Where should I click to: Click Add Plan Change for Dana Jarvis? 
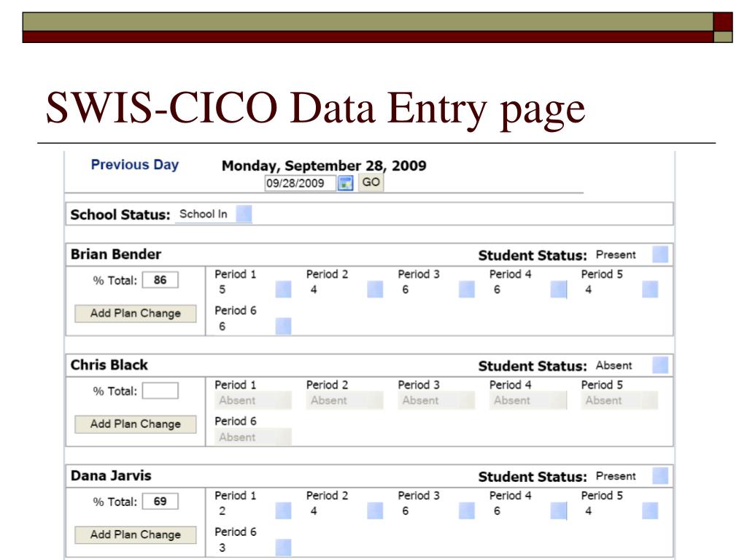[135, 534]
